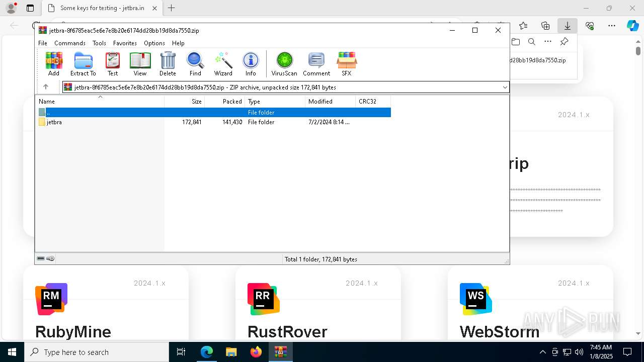This screenshot has height=362, width=644.
Task: Pin the Downloads panel
Action: [x=564, y=42]
